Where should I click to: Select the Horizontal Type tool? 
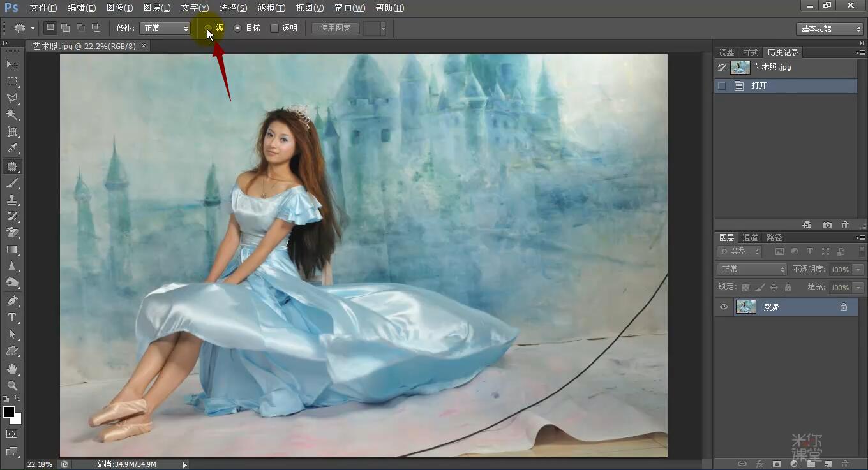[12, 317]
